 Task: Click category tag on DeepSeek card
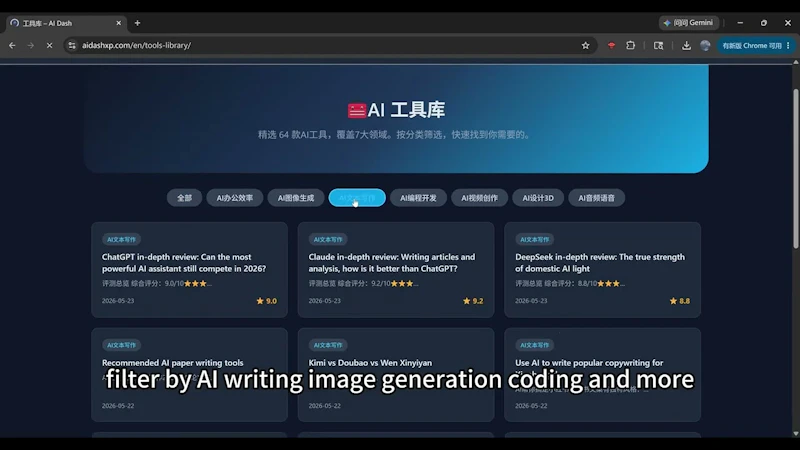click(x=535, y=239)
